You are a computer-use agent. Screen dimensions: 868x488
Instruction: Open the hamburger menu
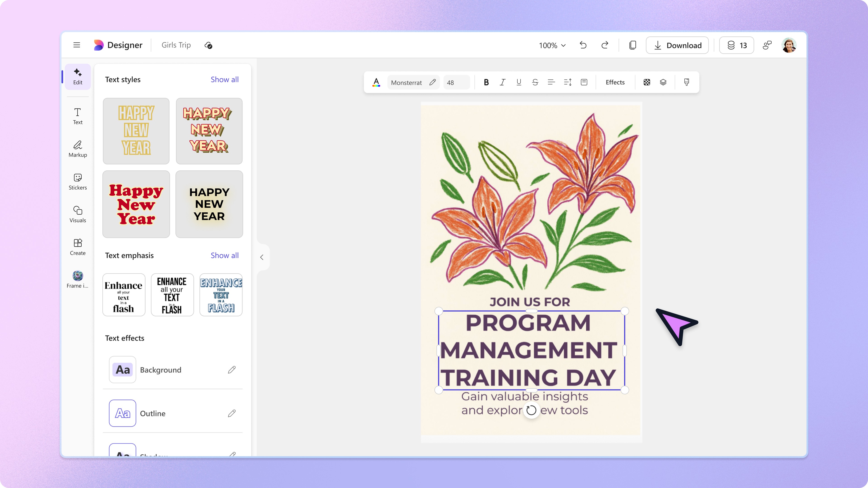pyautogui.click(x=77, y=45)
